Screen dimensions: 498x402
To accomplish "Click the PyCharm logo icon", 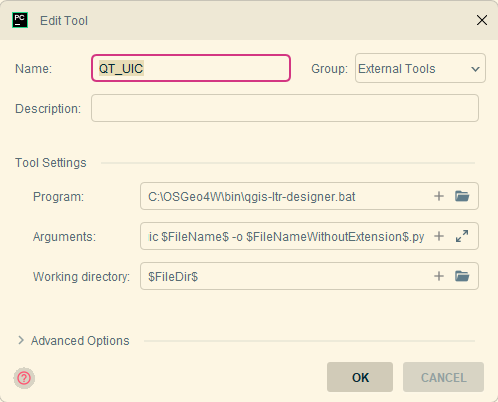I will [x=20, y=20].
